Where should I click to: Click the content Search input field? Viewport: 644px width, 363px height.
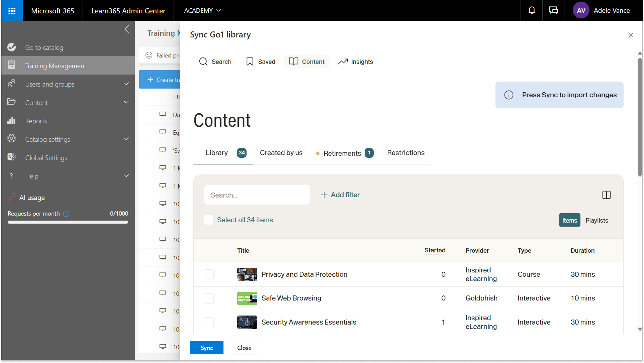[x=257, y=195]
